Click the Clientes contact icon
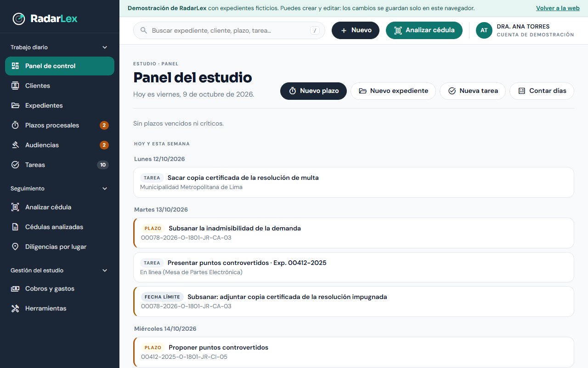Screen dimensions: 588x368 [x=15, y=86]
